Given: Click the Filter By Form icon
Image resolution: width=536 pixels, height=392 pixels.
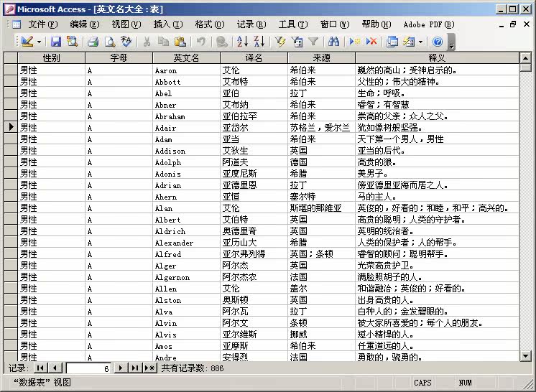Looking at the screenshot, I should tap(297, 42).
